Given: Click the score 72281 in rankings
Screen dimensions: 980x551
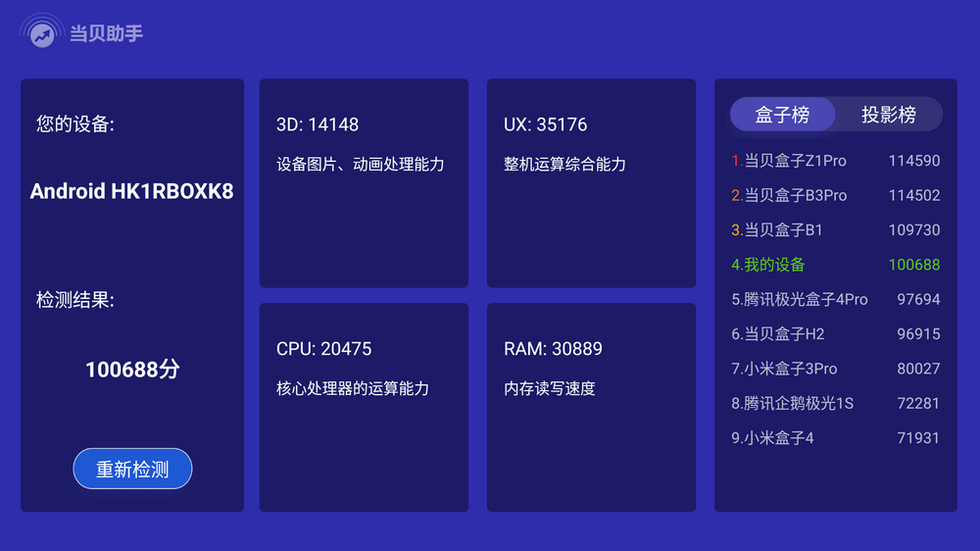Looking at the screenshot, I should click(x=919, y=403).
